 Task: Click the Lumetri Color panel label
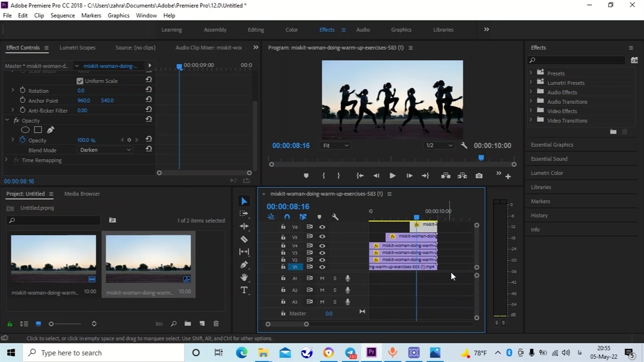pyautogui.click(x=547, y=173)
